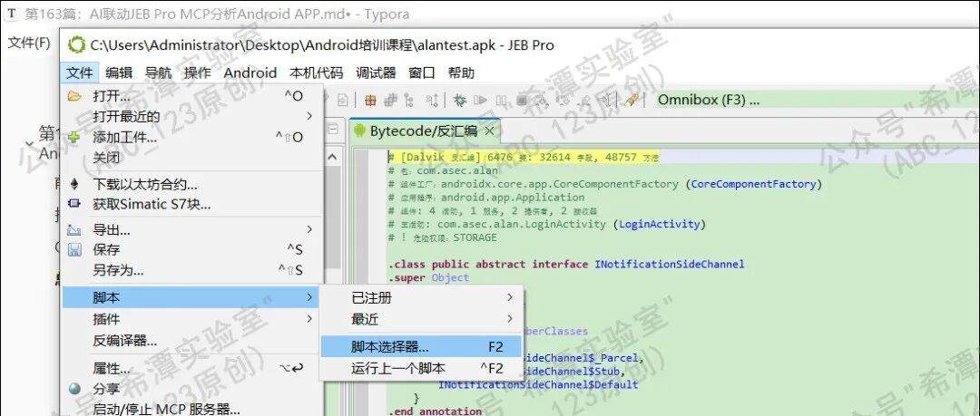Click the pencil-like icon left of Omnibox
980x416 pixels.
coord(632,100)
